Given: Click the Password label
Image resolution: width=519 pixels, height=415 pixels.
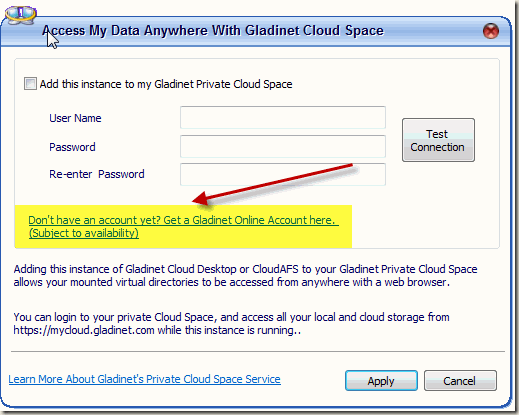Looking at the screenshot, I should [x=72, y=147].
